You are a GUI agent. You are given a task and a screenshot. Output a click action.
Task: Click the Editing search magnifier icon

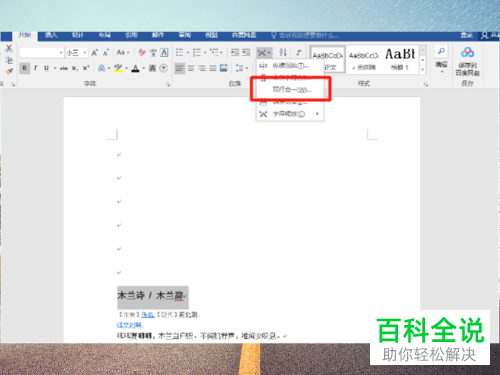pos(441,51)
